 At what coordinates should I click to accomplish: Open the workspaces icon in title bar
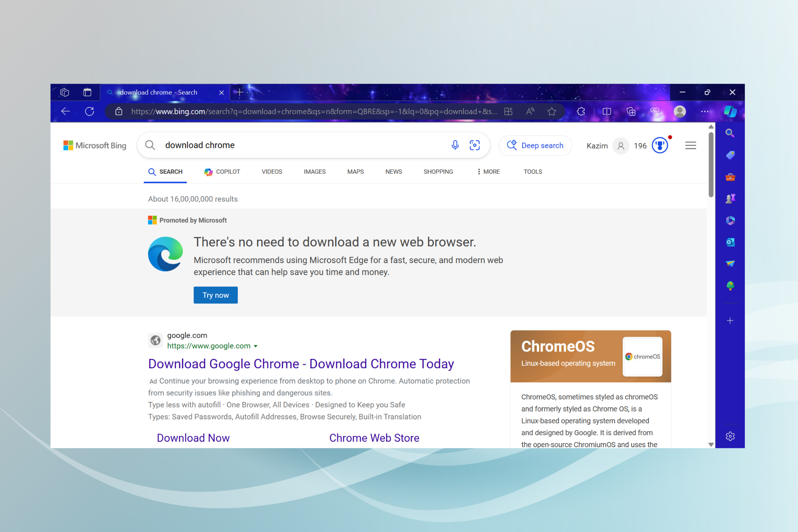coord(64,92)
